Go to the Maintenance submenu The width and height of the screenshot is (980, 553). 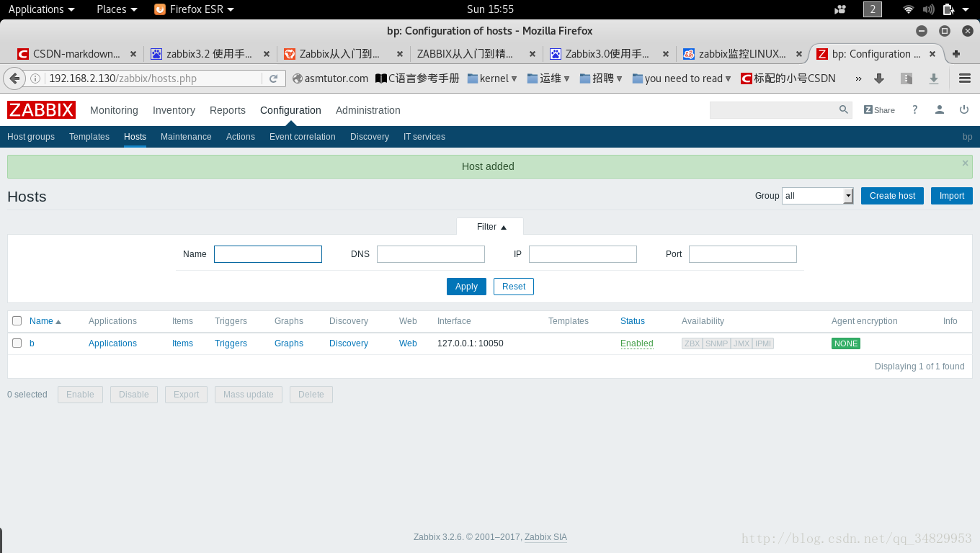coord(186,137)
